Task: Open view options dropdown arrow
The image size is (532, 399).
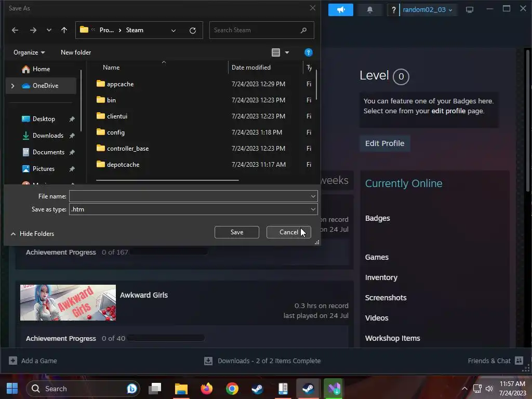Action: [287, 52]
